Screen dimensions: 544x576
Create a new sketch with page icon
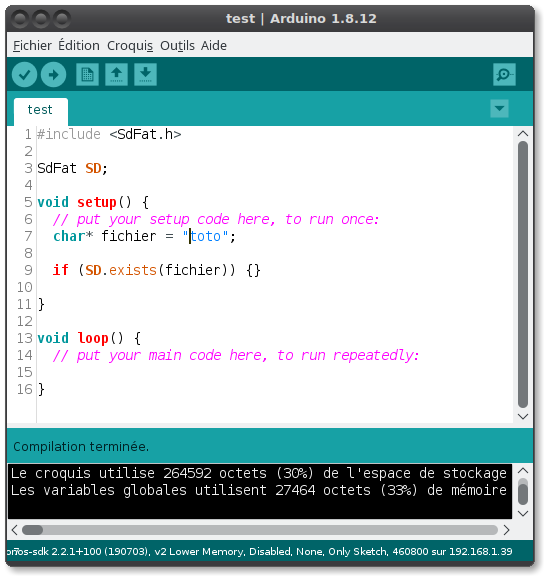(87, 75)
